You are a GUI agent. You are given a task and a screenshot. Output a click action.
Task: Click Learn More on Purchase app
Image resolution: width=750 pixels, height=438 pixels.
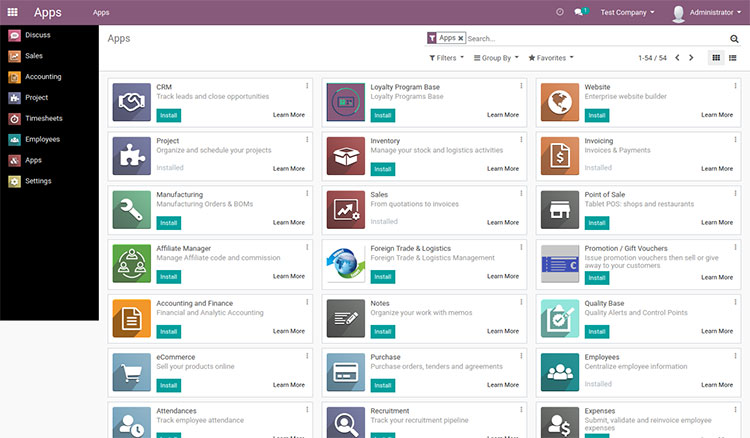[503, 385]
